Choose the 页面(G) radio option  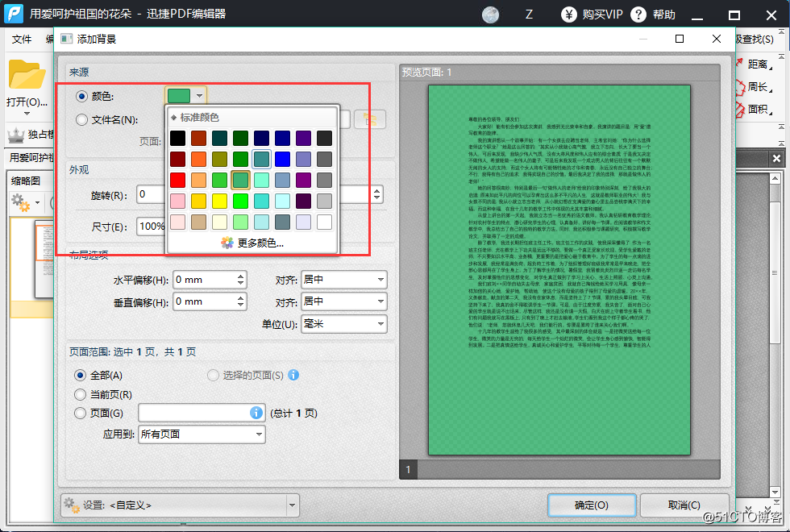click(x=80, y=413)
